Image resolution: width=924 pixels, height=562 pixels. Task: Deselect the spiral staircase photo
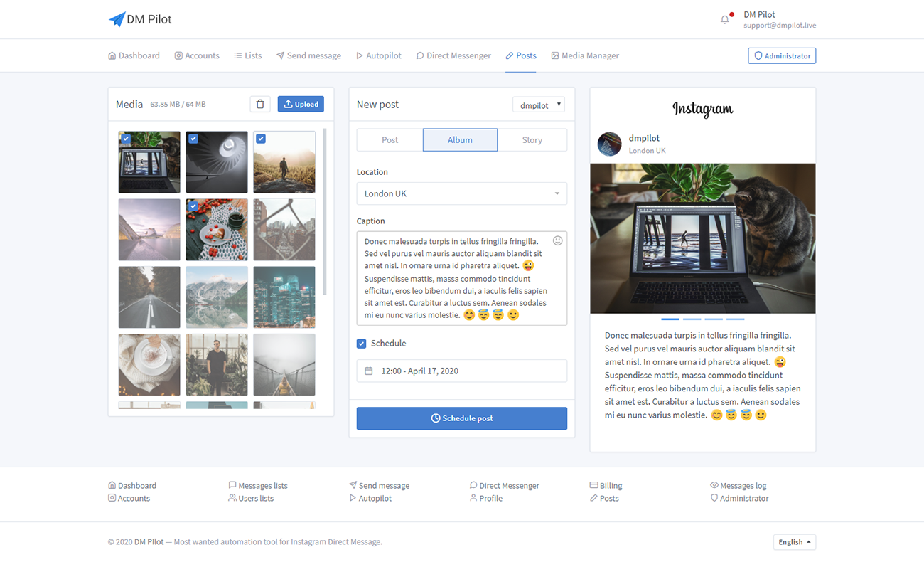click(x=217, y=162)
